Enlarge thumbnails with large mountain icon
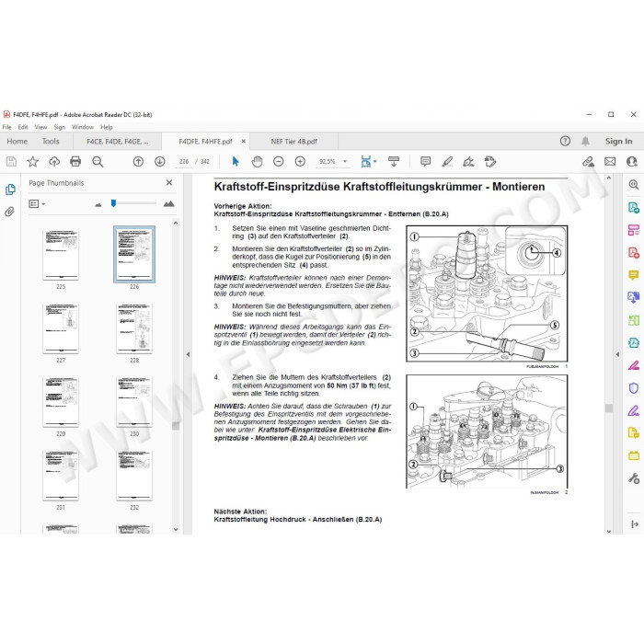This screenshot has width=644, height=644. [168, 203]
